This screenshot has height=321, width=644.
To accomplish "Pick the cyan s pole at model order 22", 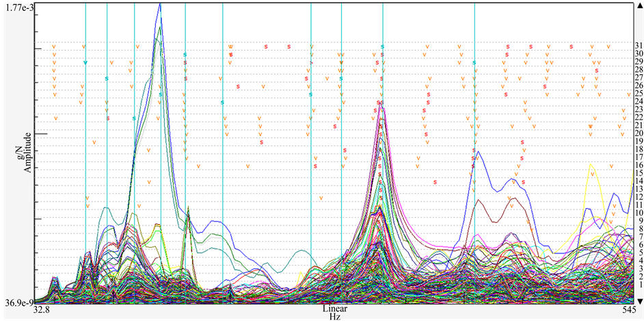I will pos(134,118).
